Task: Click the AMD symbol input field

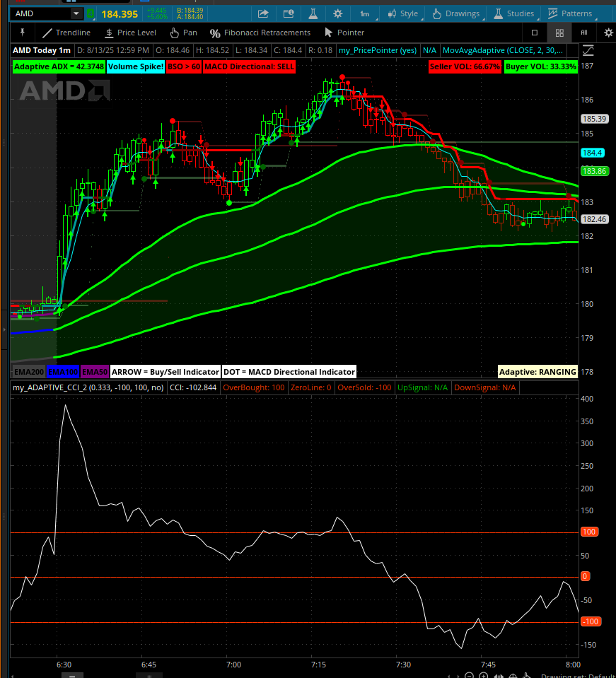Action: click(x=41, y=13)
